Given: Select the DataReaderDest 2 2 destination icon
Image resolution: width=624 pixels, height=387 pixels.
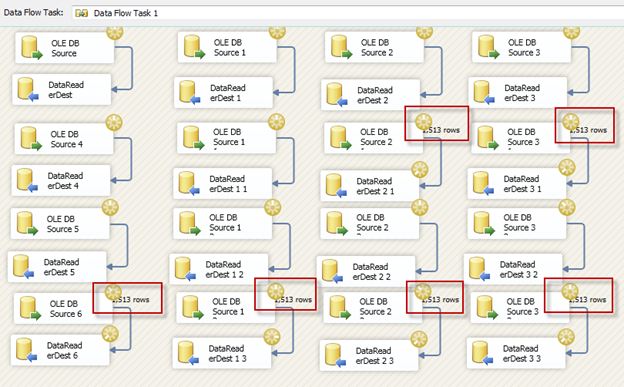Looking at the screenshot, I should point(333,272).
